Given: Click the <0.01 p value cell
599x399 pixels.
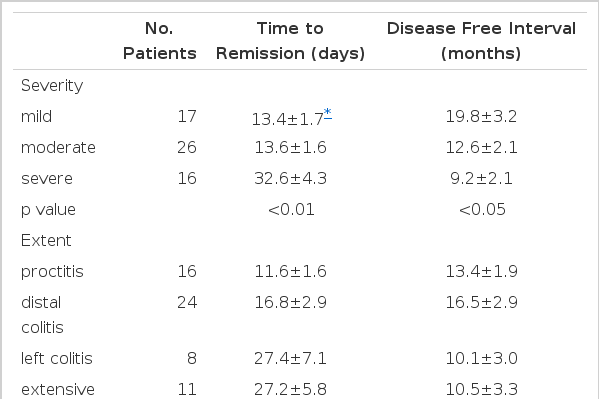Looking at the screenshot, I should [x=291, y=209].
